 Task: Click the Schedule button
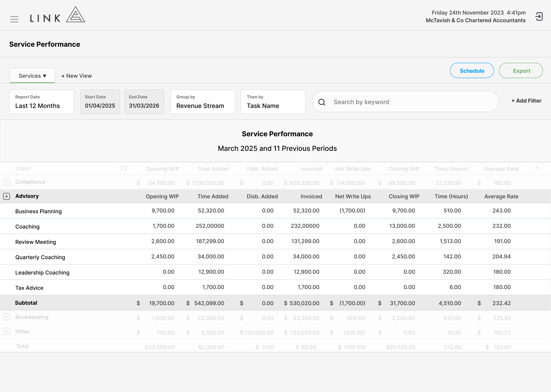(x=472, y=70)
